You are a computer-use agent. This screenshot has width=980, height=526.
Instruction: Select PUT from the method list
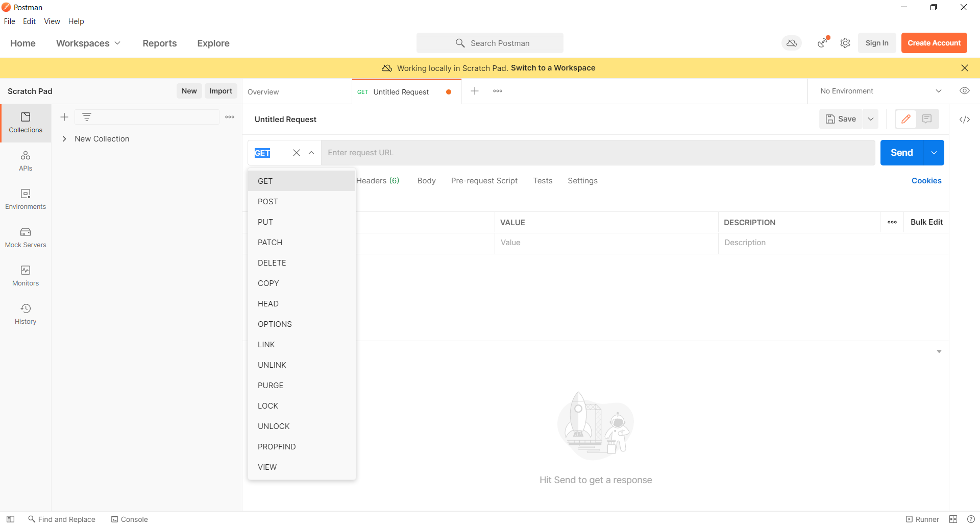click(302, 222)
